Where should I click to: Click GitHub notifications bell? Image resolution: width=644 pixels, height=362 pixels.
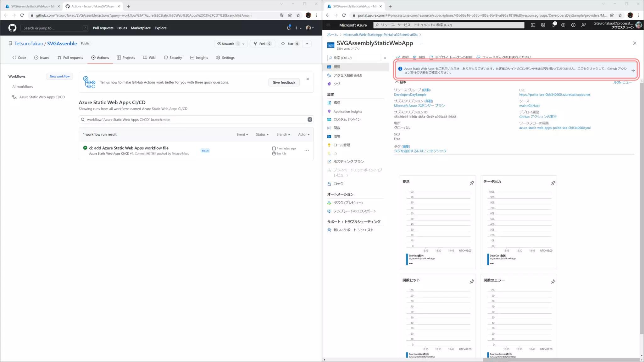[x=288, y=28]
